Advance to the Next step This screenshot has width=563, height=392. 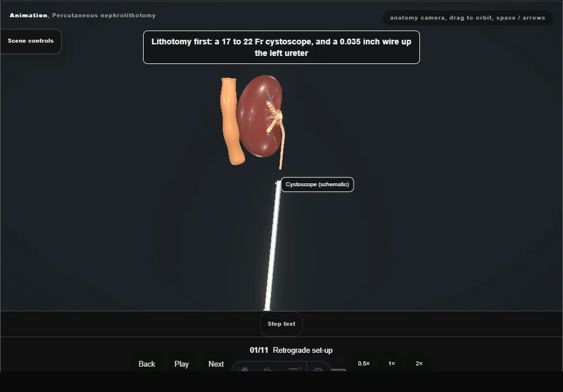[216, 364]
